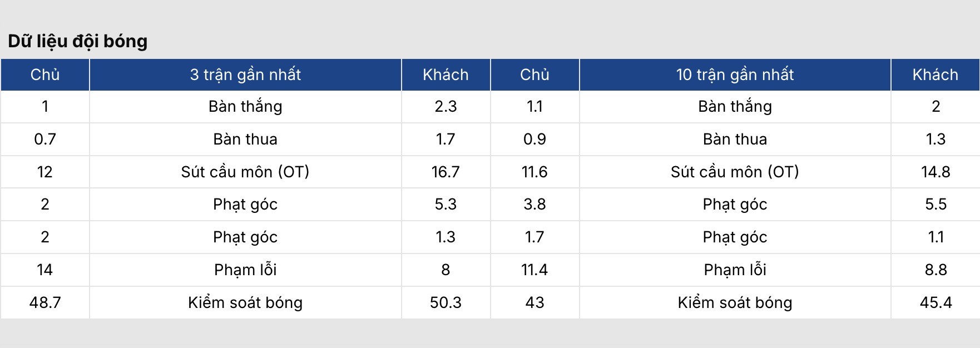
Task: Click the 0.7 goals conceded cell
Action: coord(45,139)
